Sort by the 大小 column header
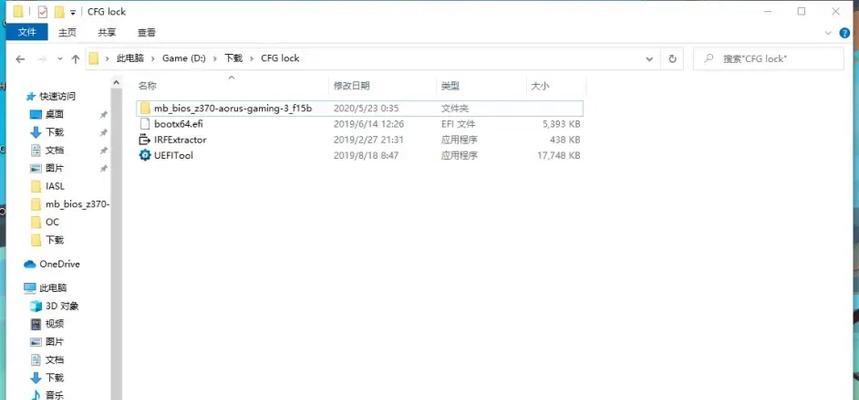859x400 pixels. [540, 86]
